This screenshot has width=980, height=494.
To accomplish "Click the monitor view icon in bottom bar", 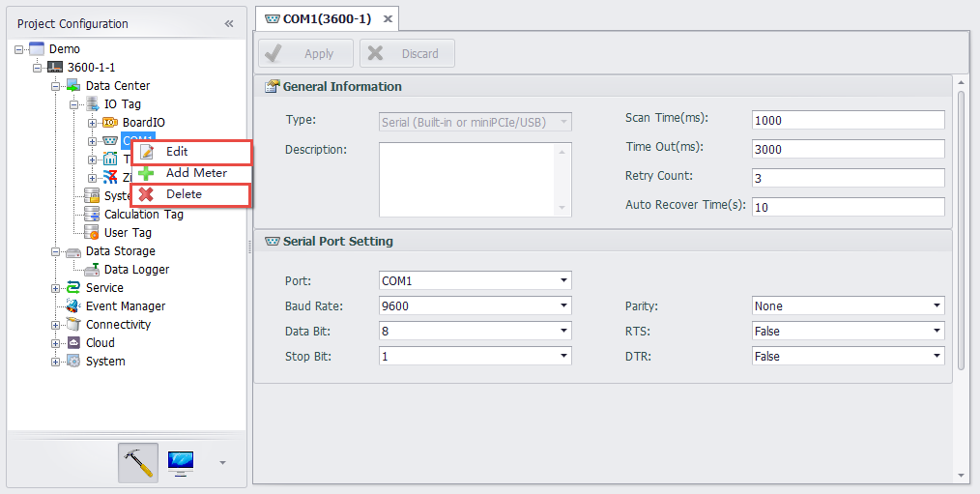I will [181, 463].
